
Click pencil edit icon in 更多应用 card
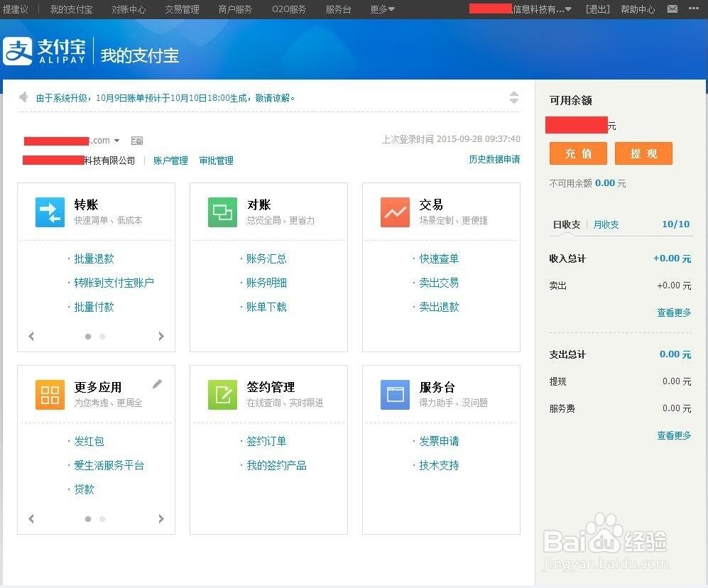[x=157, y=384]
